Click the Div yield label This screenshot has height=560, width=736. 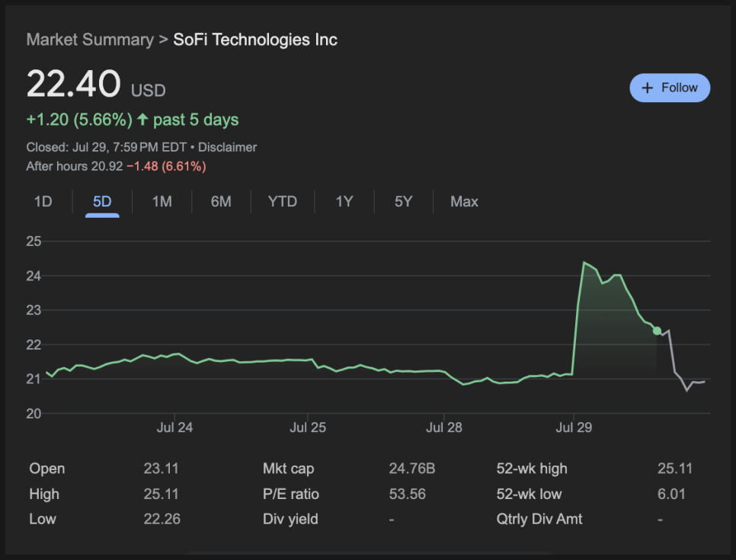(290, 519)
